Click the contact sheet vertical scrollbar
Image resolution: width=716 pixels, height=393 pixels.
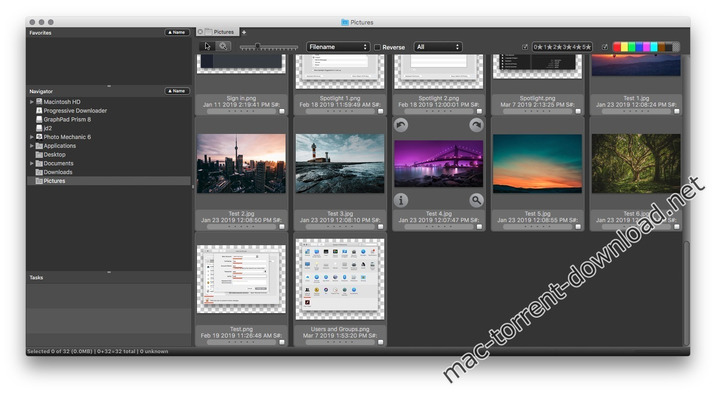click(x=686, y=292)
